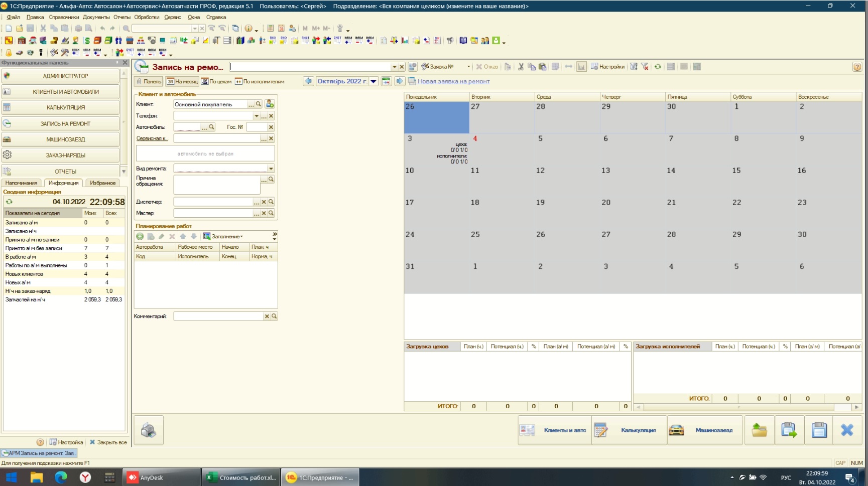This screenshot has height=486, width=868.
Task: Switch to Избранное tab
Action: tap(102, 183)
